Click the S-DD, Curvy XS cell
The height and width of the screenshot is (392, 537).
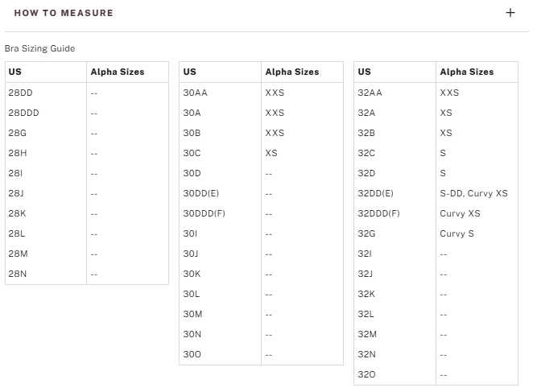pyautogui.click(x=473, y=193)
